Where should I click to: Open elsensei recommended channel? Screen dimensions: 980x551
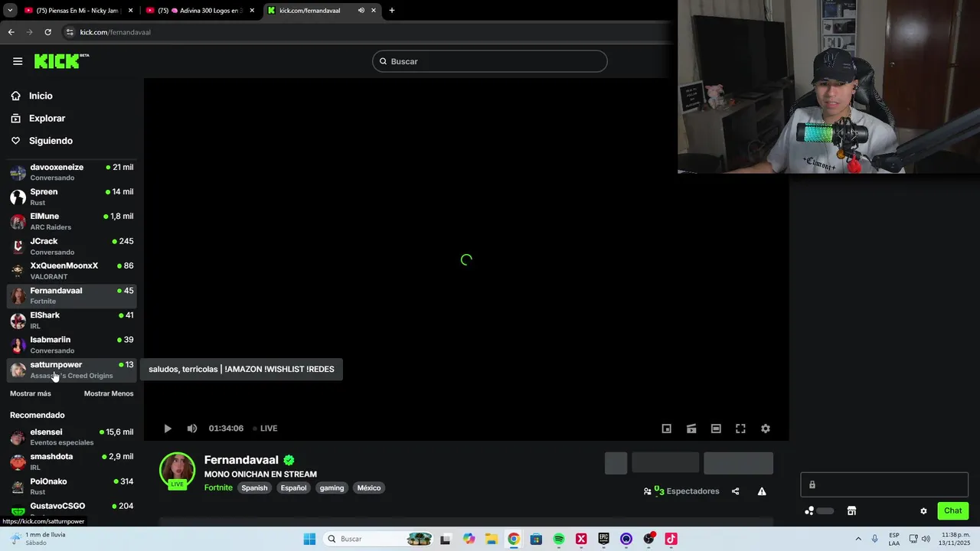[71, 437]
